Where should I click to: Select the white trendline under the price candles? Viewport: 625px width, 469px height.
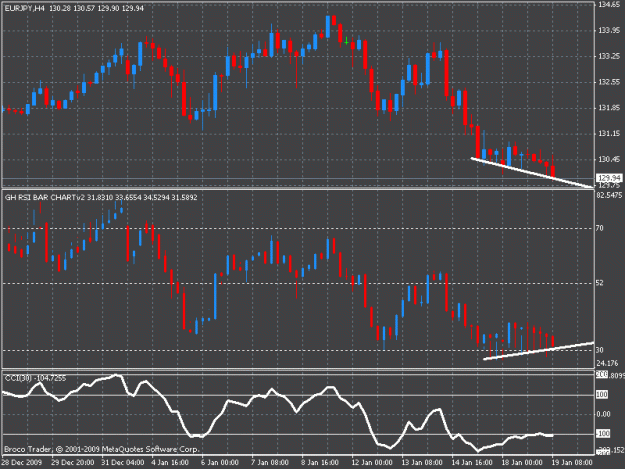pos(532,173)
